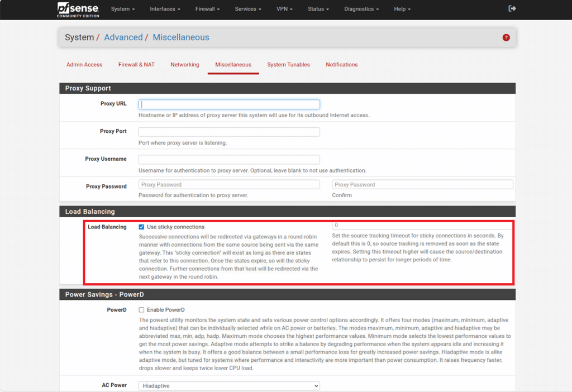This screenshot has width=572, height=392.
Task: Open the Diagnostics menu
Action: 361,9
